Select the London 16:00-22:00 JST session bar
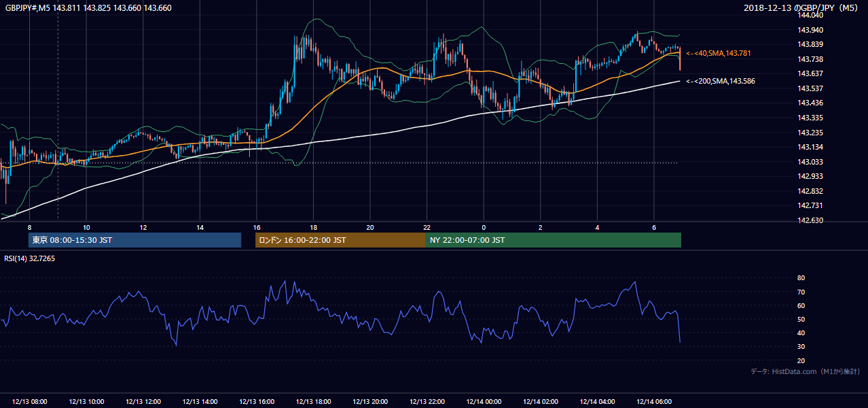868x408 pixels. coord(340,240)
